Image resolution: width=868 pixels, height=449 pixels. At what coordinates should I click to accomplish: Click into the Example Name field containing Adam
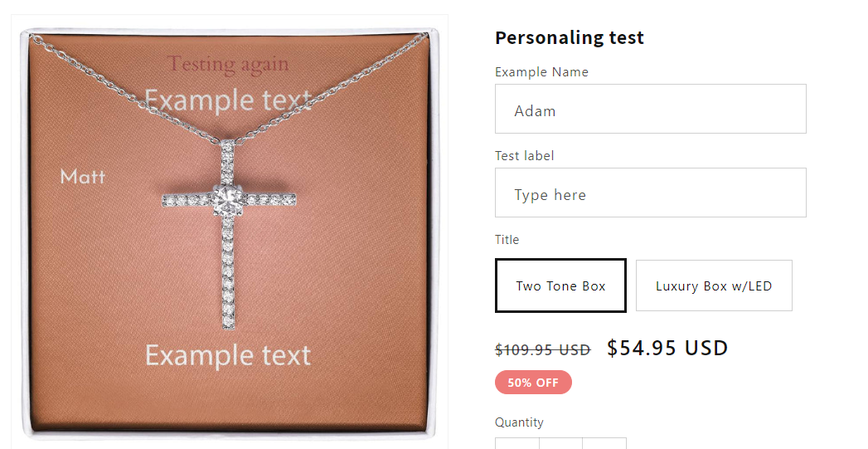point(651,109)
